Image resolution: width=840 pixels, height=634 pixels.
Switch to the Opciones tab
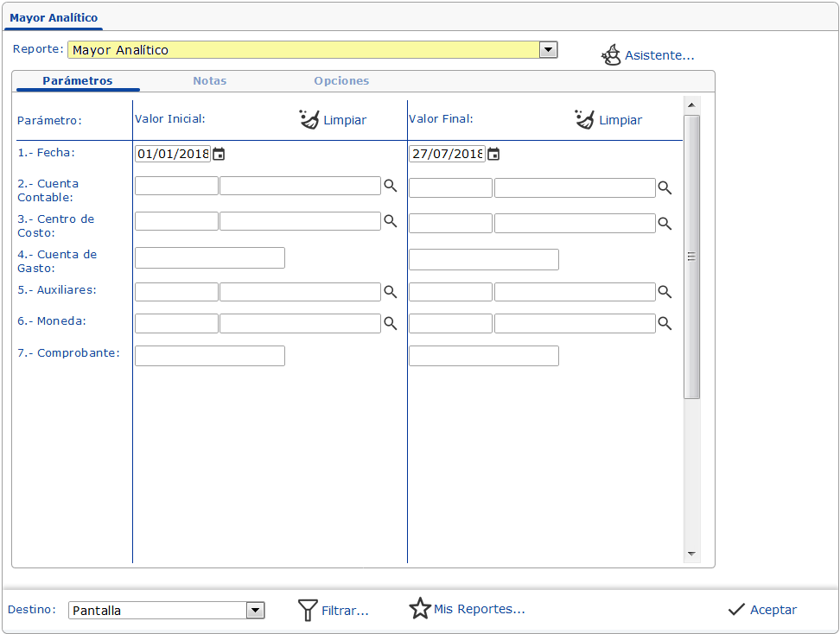pyautogui.click(x=341, y=81)
